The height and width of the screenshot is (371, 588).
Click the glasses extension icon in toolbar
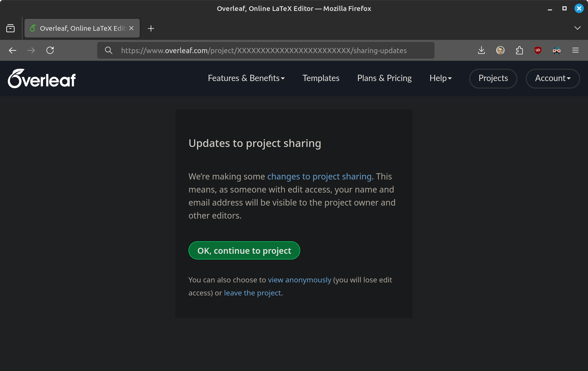point(556,50)
